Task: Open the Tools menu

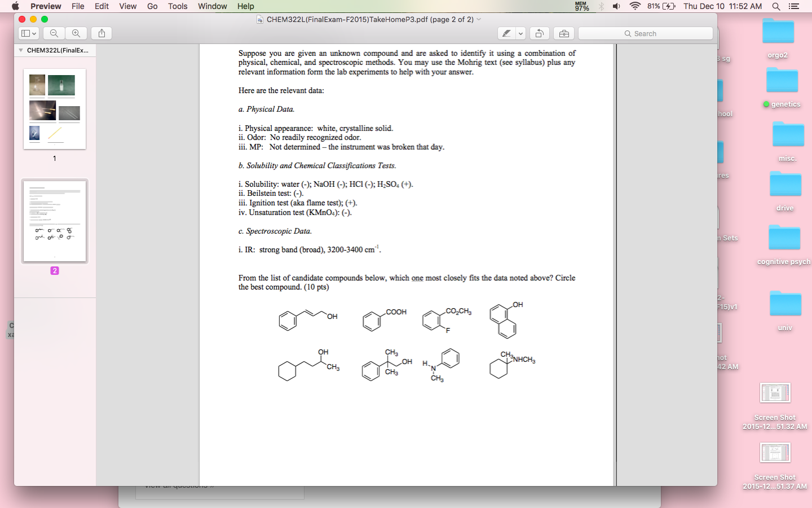Action: 178,6
